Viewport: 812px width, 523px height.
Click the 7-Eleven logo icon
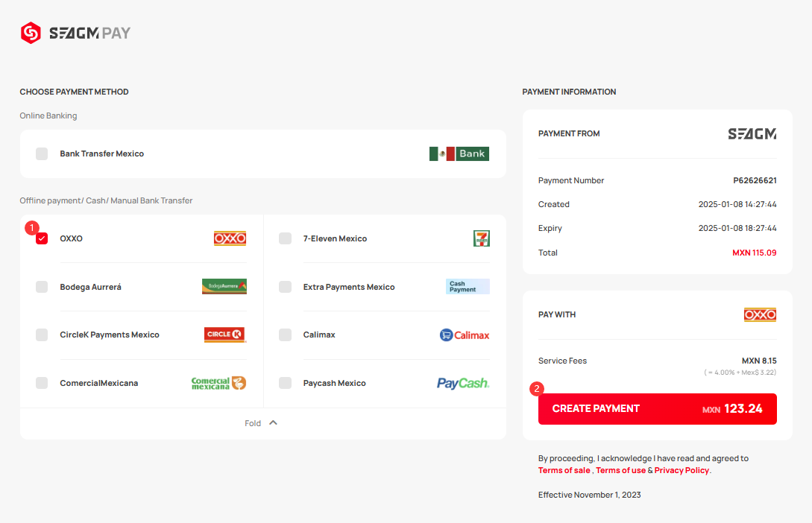coord(482,238)
